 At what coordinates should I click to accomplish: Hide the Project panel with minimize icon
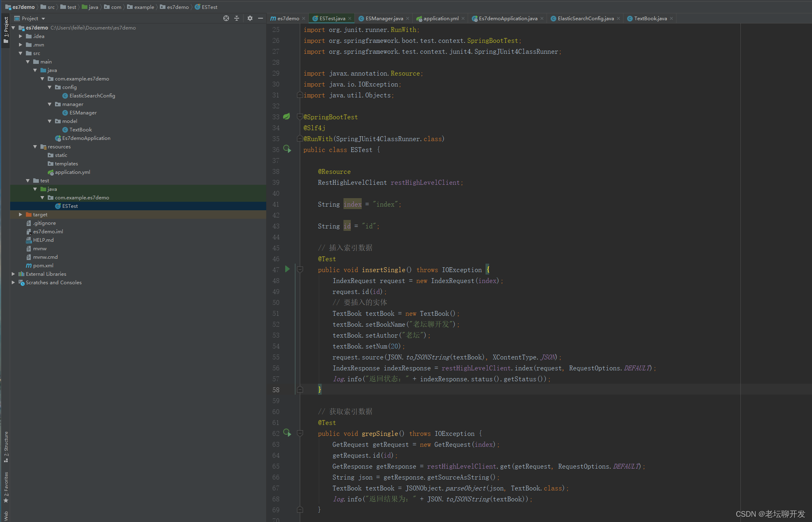click(x=261, y=18)
